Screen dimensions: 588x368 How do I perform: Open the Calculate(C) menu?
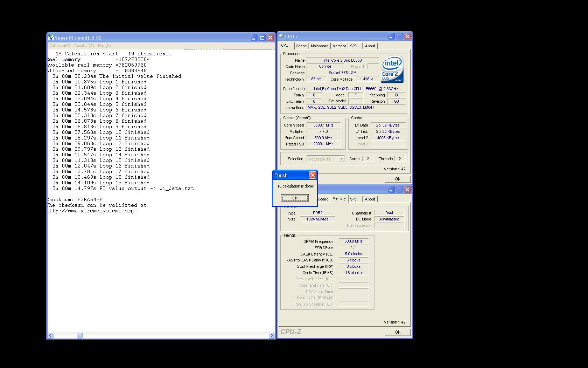tap(59, 46)
